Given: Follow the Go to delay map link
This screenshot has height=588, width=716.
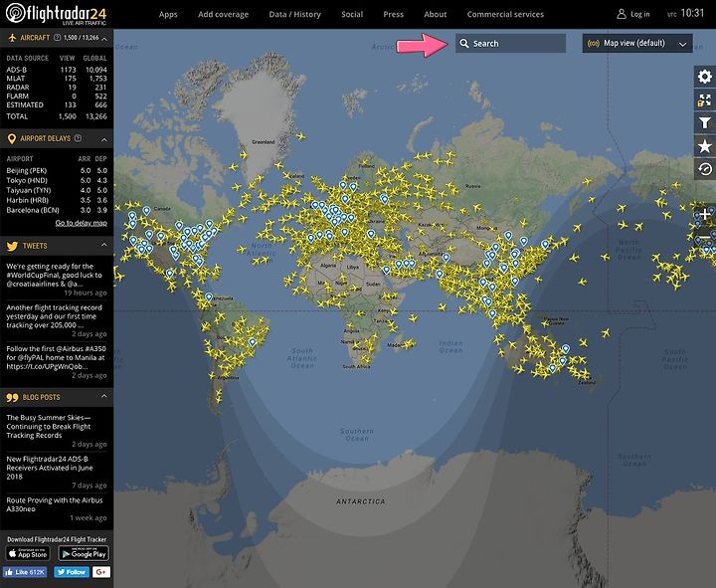Looking at the screenshot, I should [82, 223].
